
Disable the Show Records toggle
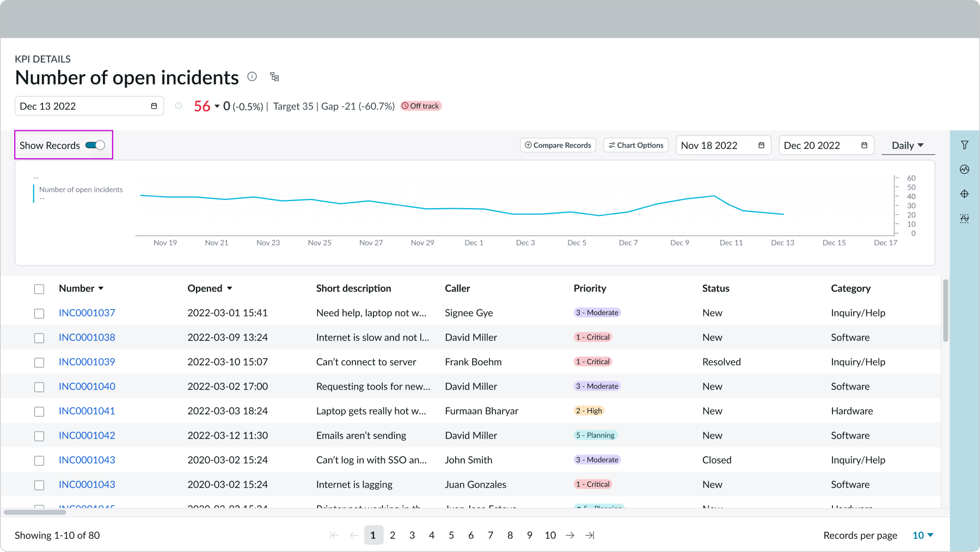96,145
